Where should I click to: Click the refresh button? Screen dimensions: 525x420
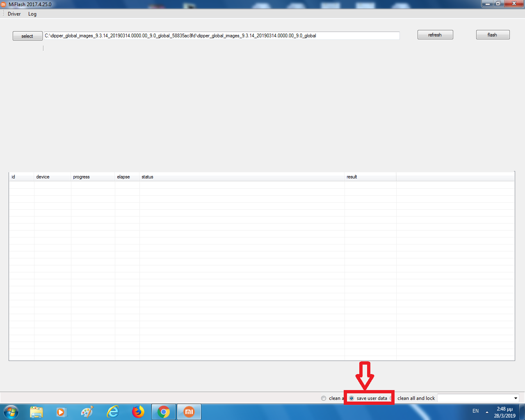coord(435,35)
